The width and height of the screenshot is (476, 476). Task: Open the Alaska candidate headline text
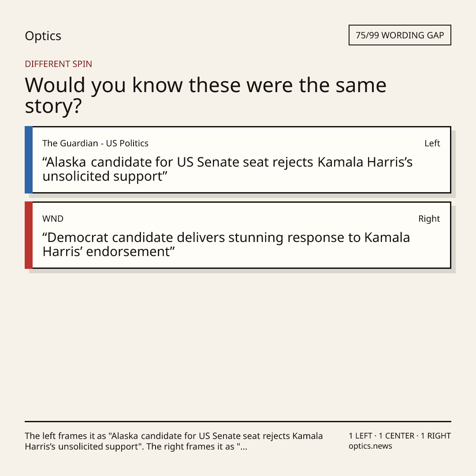(x=227, y=169)
